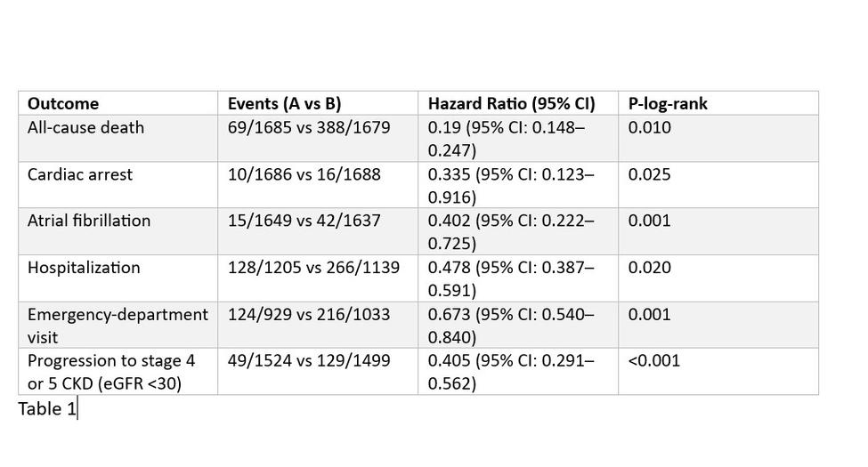This screenshot has width=868, height=467.
Task: Click the "15/1649 vs 42/1637" cell
Action: pyautogui.click(x=304, y=221)
